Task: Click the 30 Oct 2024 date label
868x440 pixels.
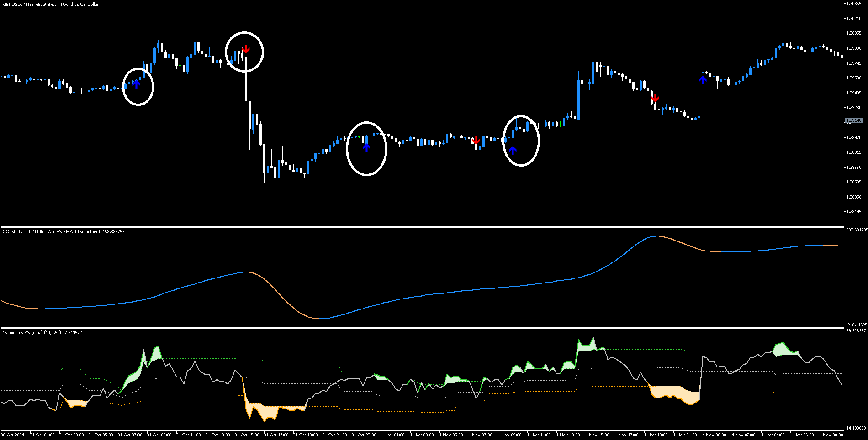Action: (x=13, y=435)
